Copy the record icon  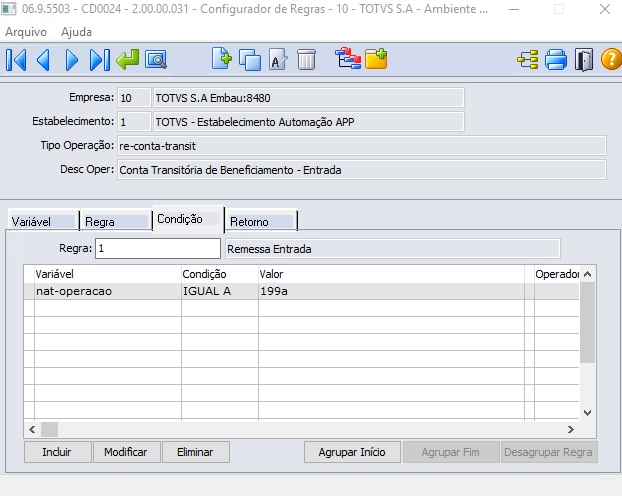(250, 60)
